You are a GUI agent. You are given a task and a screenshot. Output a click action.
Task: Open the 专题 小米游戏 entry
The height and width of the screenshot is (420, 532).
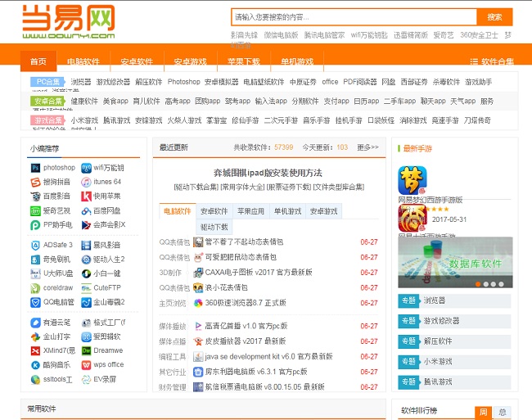[x=454, y=362]
